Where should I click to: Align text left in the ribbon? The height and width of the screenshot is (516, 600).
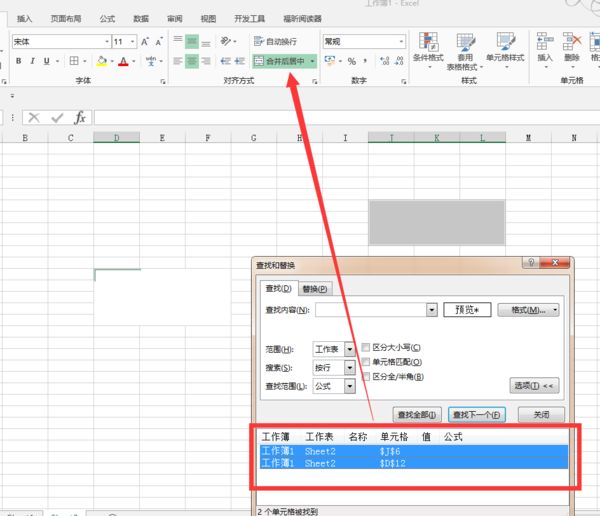178,61
